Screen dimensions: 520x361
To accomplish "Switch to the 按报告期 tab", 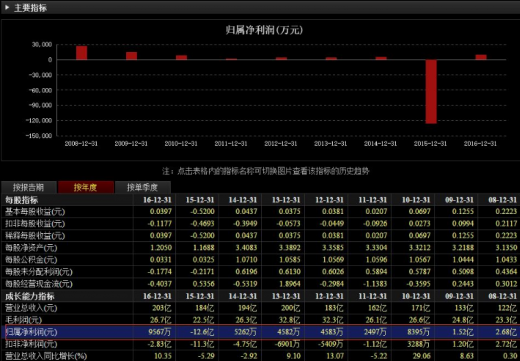I will pos(29,187).
